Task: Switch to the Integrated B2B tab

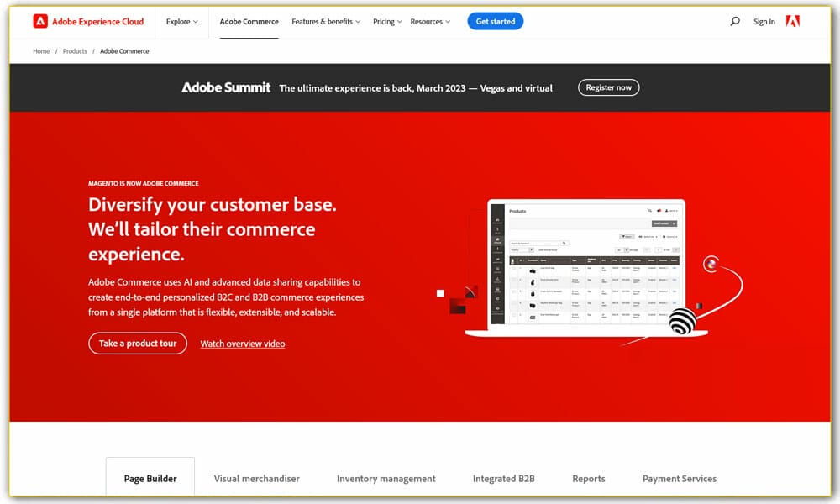Action: point(503,478)
